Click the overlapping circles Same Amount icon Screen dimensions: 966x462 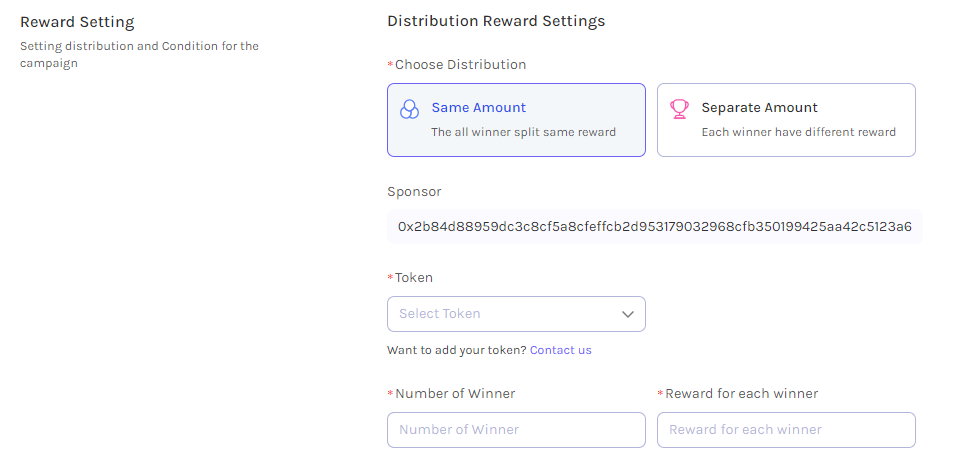409,109
